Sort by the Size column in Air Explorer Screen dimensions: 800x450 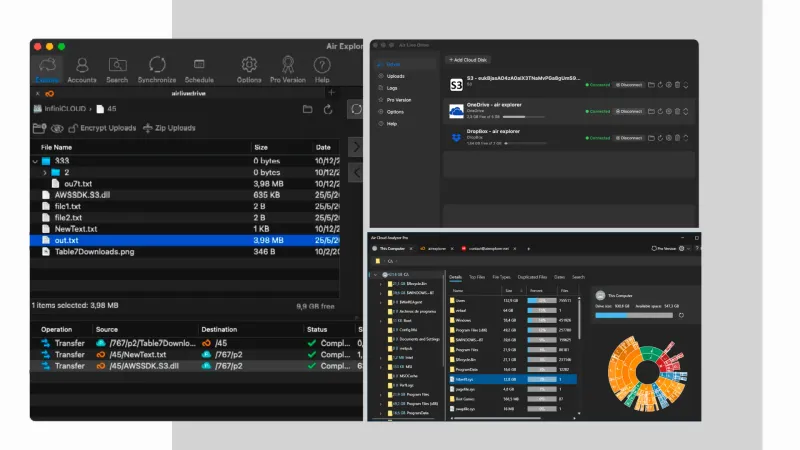click(261, 147)
